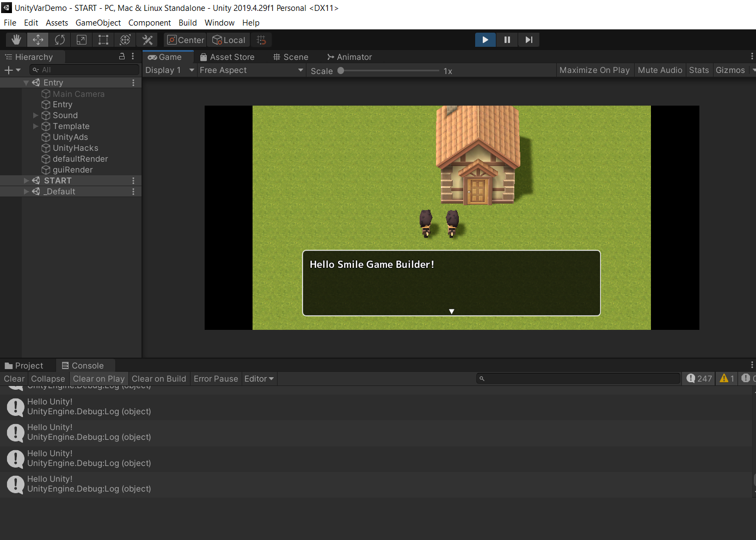This screenshot has height=540, width=756.
Task: Focus the console search field
Action: [579, 378]
